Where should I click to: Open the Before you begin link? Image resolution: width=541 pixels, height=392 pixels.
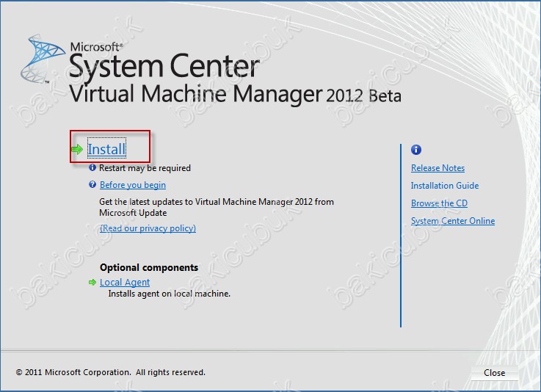133,185
